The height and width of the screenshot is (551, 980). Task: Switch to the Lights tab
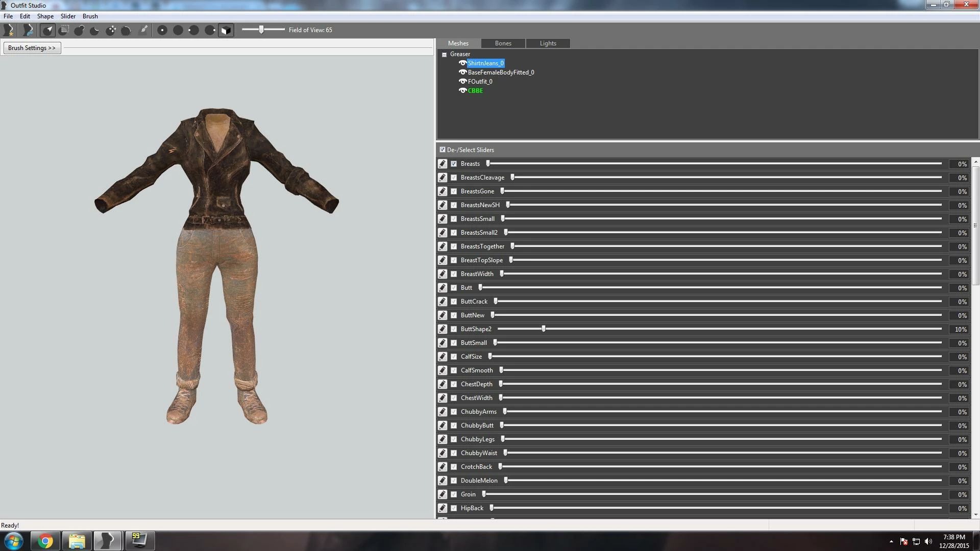pyautogui.click(x=548, y=43)
